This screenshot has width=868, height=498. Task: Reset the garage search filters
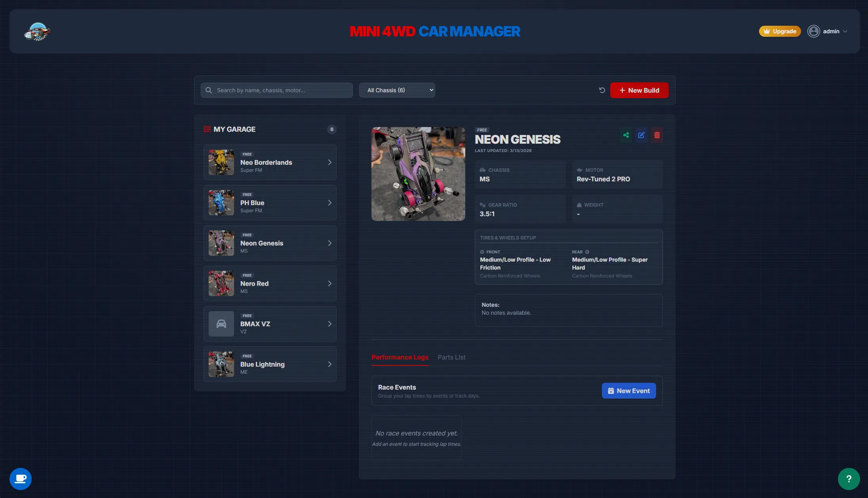(x=602, y=90)
